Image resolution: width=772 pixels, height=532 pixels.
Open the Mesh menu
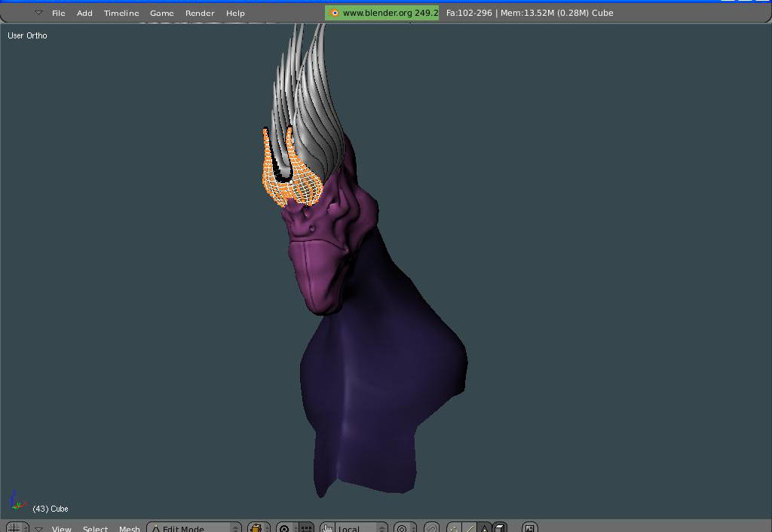tap(130, 528)
